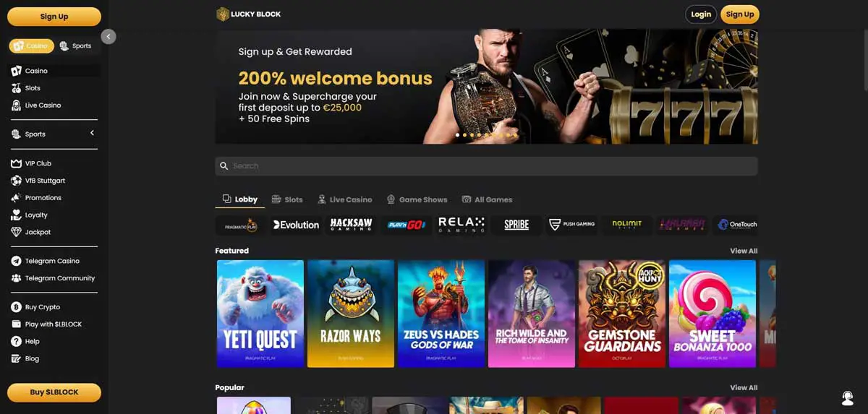The image size is (868, 414).
Task: Switch to the Game Shows tab
Action: point(417,199)
